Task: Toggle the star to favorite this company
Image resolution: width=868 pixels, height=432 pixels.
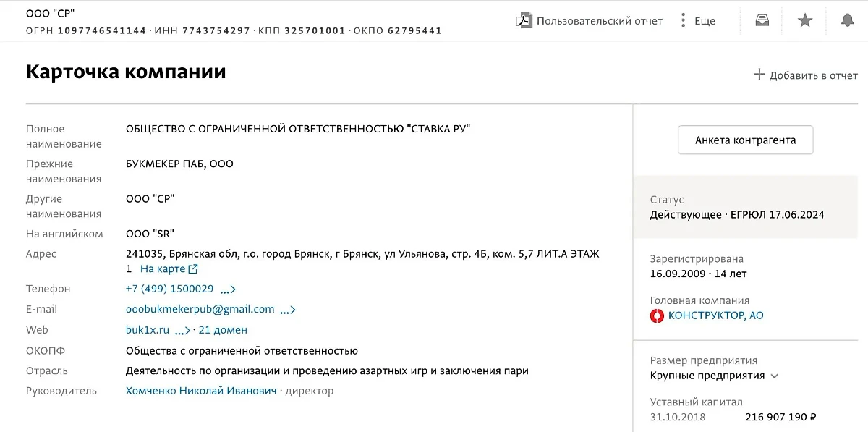Action: 805,20
